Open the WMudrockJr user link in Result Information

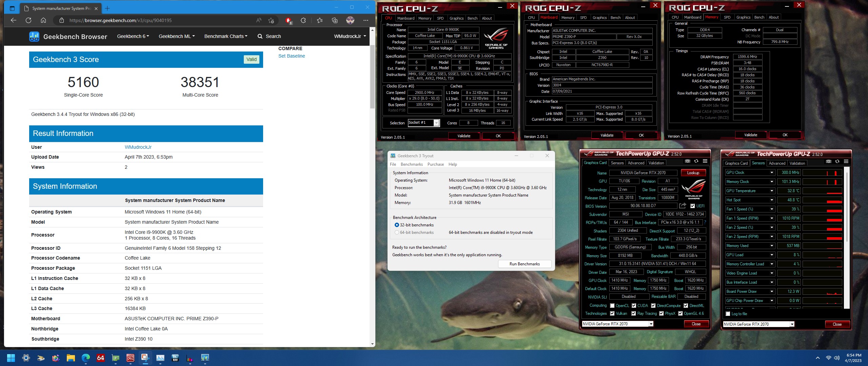(138, 147)
